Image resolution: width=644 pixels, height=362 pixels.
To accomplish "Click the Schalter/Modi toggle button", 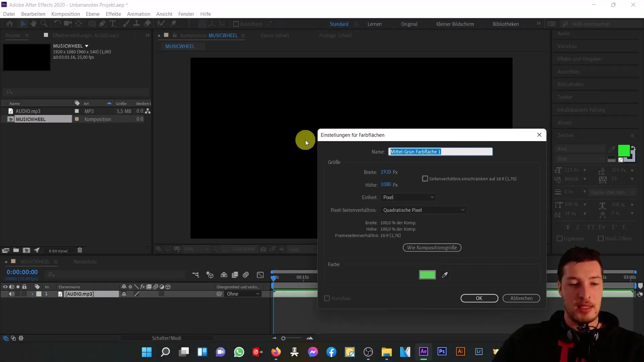I will pyautogui.click(x=167, y=338).
